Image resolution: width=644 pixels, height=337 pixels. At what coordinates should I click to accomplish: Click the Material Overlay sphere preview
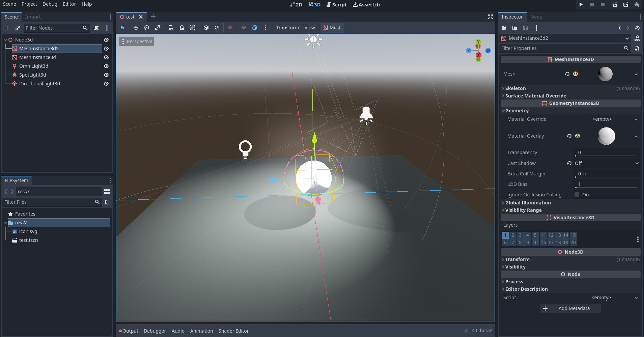(x=606, y=136)
